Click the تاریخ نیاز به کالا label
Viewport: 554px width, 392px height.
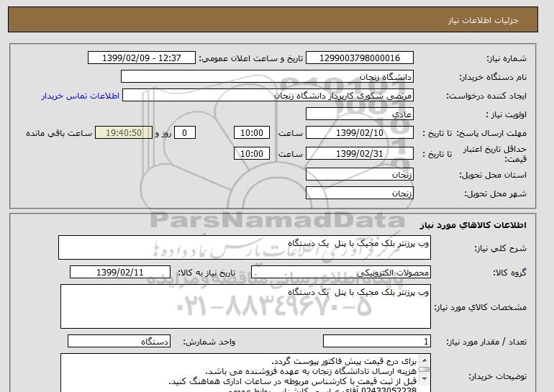tap(206, 273)
